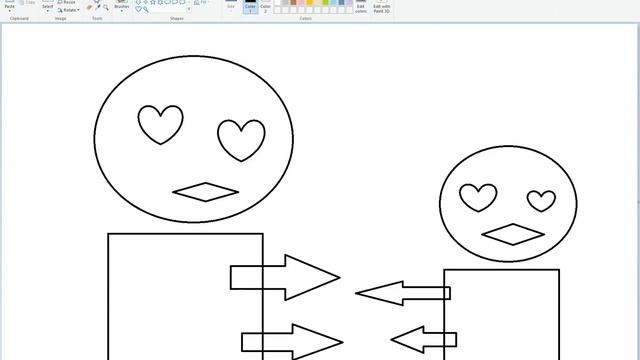This screenshot has height=360, width=640.
Task: Click the Resize image button
Action: (x=67, y=2)
